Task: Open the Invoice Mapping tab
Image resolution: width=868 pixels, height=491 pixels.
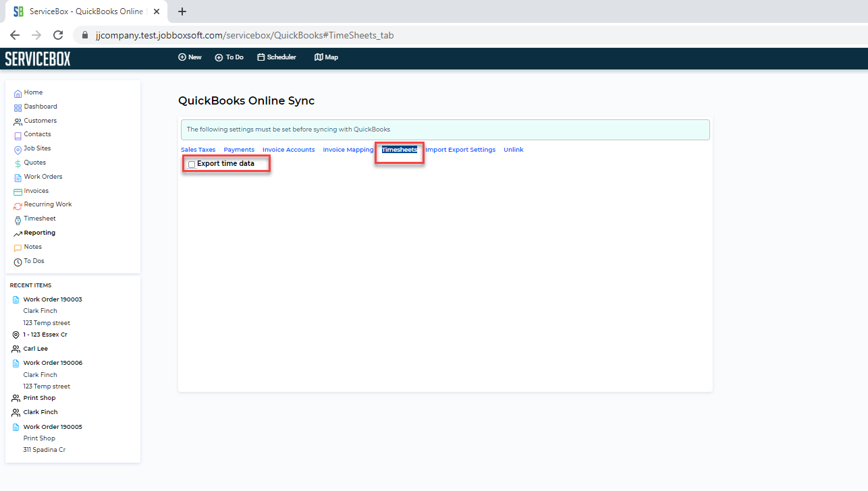Action: pyautogui.click(x=348, y=150)
